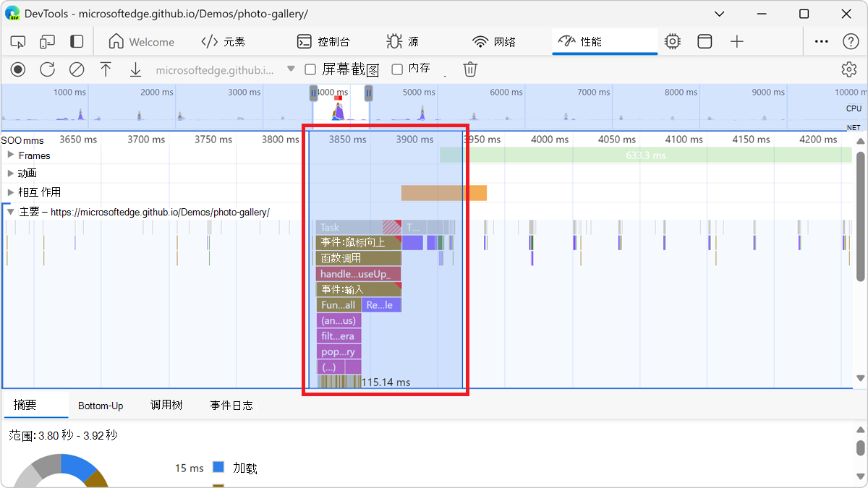Expand the Frames track
The height and width of the screenshot is (488, 868).
coord(11,155)
